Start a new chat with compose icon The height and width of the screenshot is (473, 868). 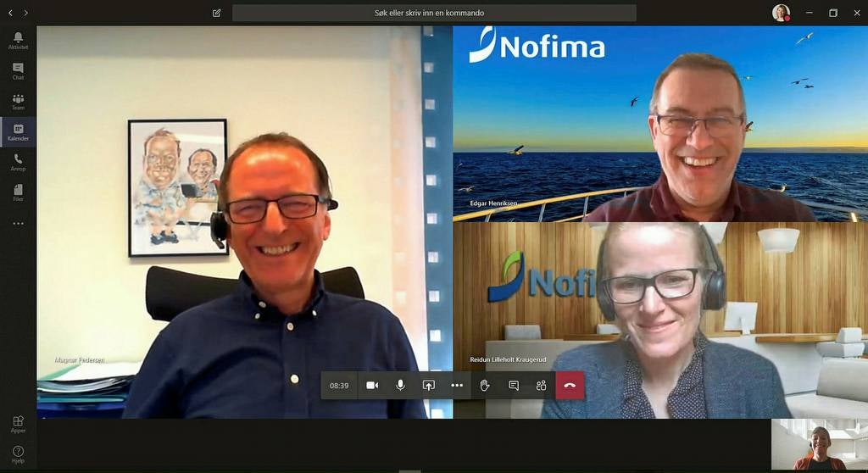pos(216,13)
